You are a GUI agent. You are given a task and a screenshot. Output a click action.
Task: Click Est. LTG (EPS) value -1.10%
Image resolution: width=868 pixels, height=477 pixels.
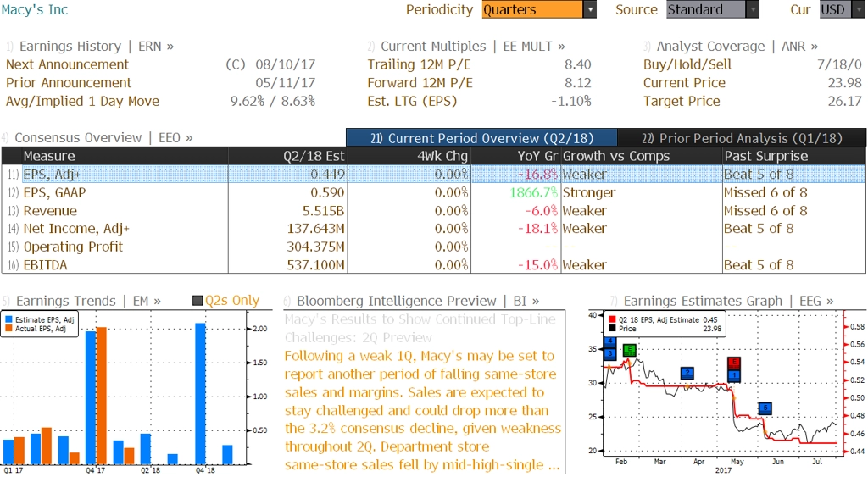(570, 102)
